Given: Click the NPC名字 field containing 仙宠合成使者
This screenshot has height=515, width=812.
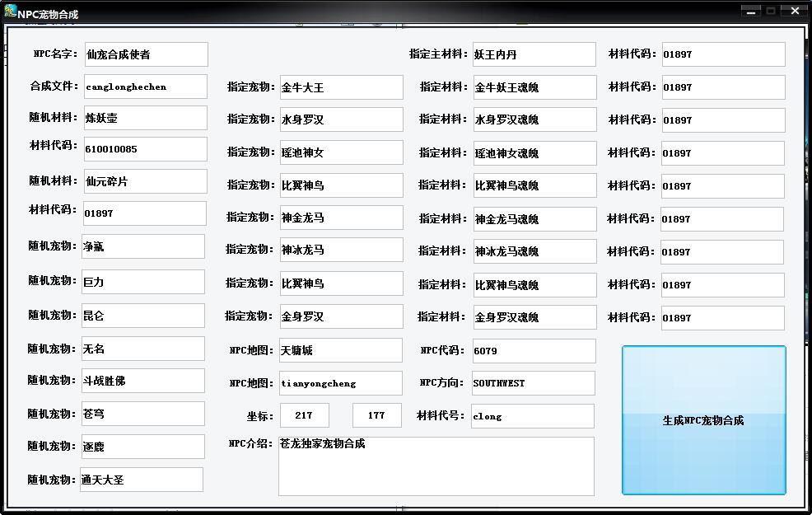Looking at the screenshot, I should 145,54.
